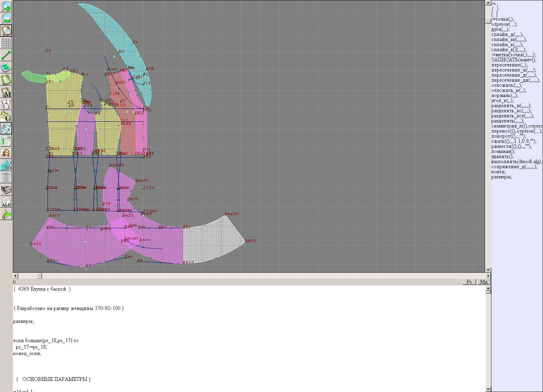This screenshot has width=543, height=392.
Task: Insert 'пересечение(,,,);' from operator list
Action: point(509,65)
